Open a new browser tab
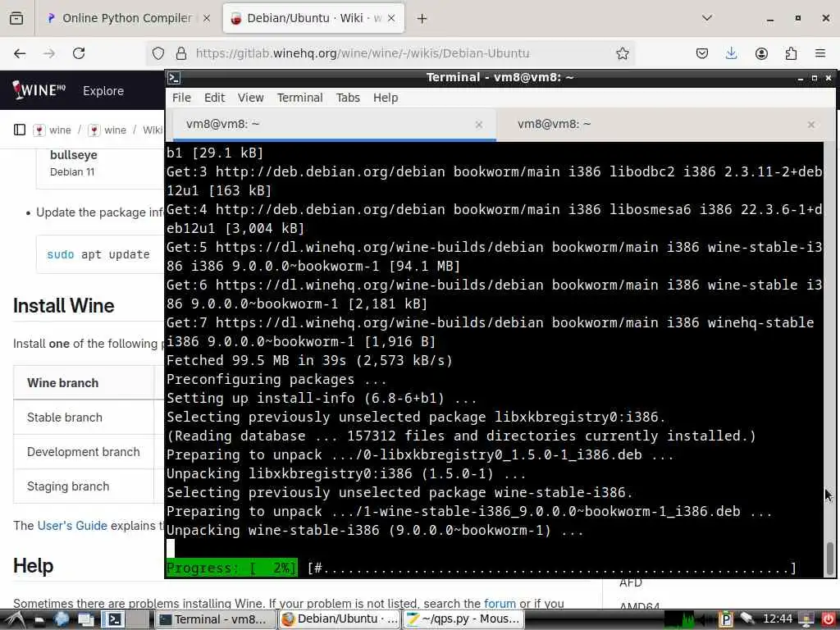 (422, 18)
